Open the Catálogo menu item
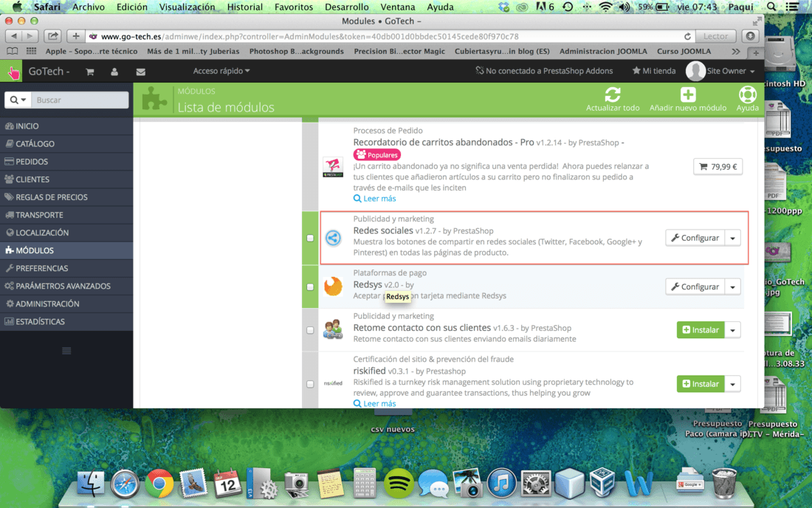This screenshot has height=508, width=812. click(x=66, y=144)
